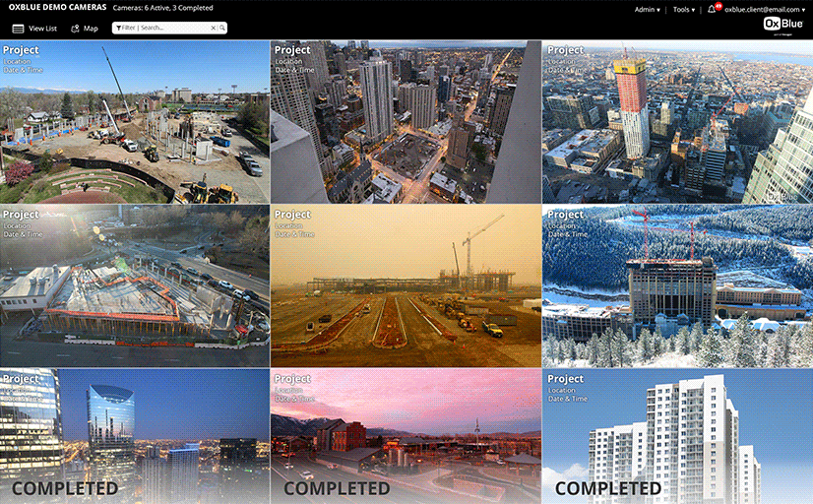Expand the Admin dropdown menu
Viewport: 813px width, 504px height.
pos(647,10)
